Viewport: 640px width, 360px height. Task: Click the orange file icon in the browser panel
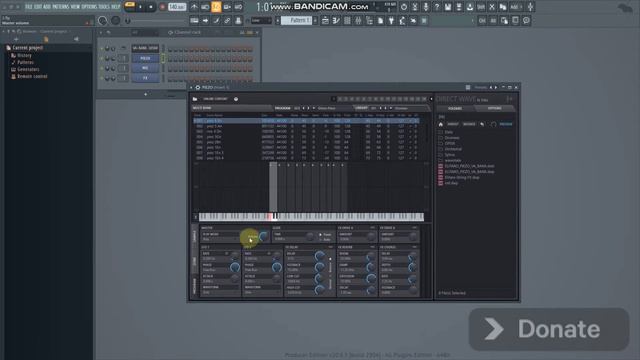click(x=46, y=39)
